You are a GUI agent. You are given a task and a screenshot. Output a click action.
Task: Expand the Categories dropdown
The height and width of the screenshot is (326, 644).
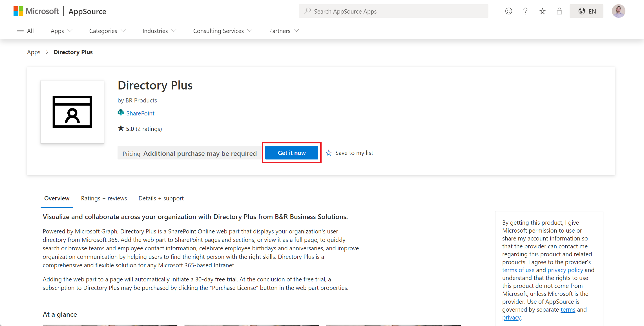(107, 31)
